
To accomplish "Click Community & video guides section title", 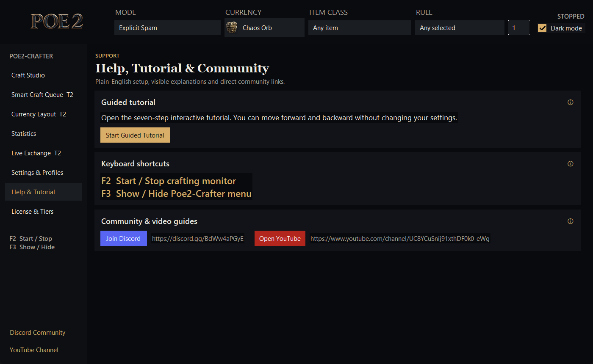I will [x=149, y=221].
